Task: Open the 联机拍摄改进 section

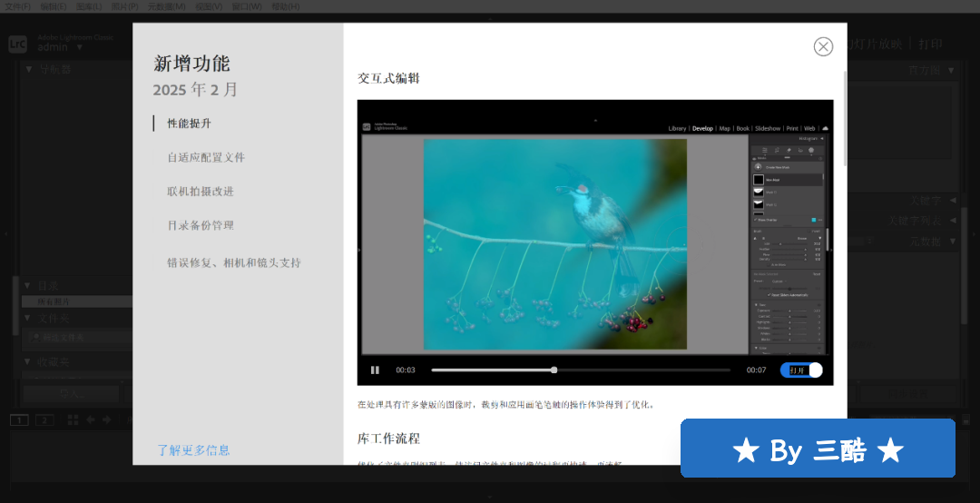Action: pyautogui.click(x=200, y=192)
